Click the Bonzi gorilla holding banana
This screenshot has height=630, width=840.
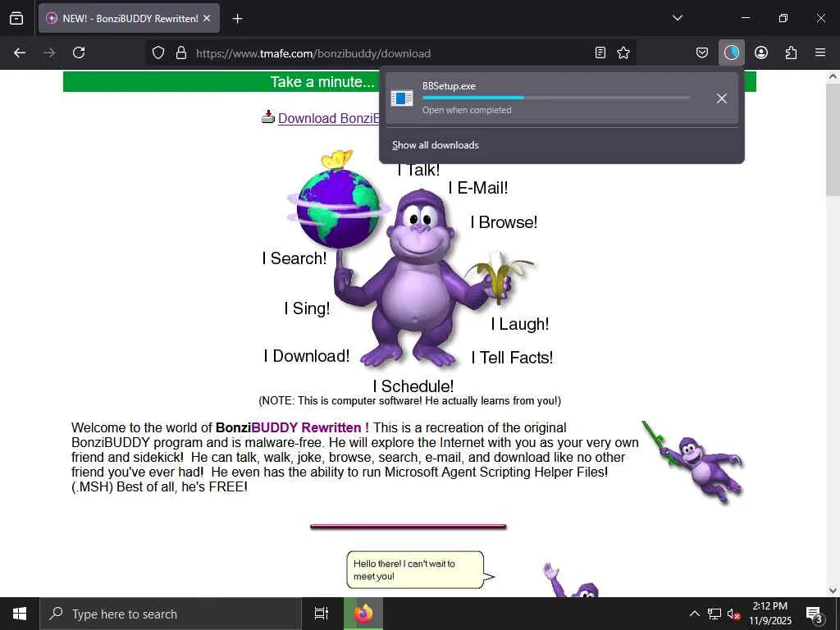click(423, 279)
